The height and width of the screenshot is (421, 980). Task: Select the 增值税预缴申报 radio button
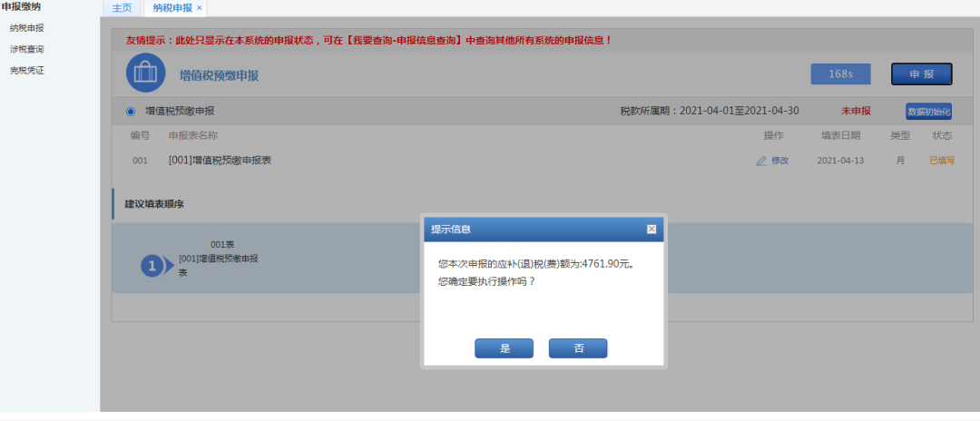pyautogui.click(x=131, y=112)
